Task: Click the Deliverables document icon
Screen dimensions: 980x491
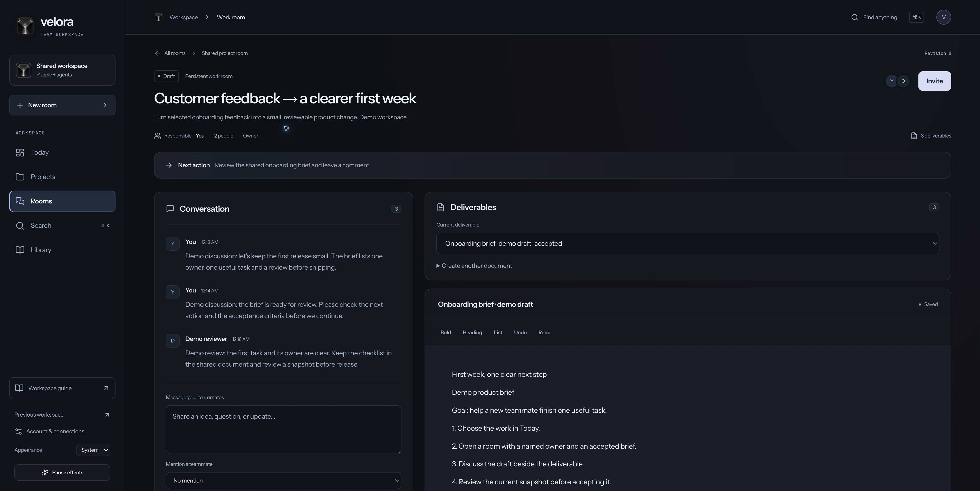Action: (440, 207)
